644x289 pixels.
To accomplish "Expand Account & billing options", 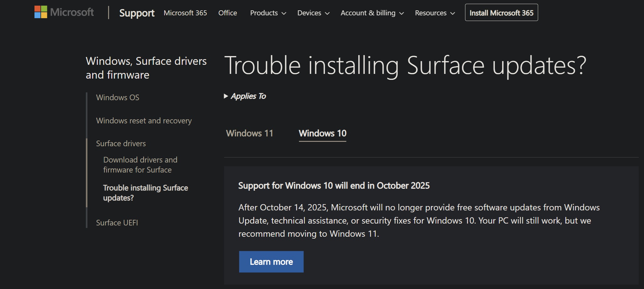I will coord(372,13).
